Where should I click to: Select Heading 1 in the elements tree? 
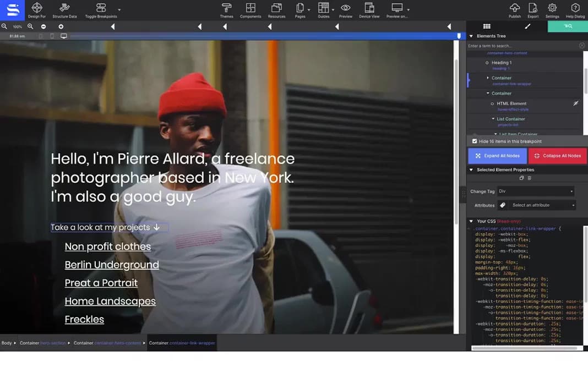click(x=502, y=63)
